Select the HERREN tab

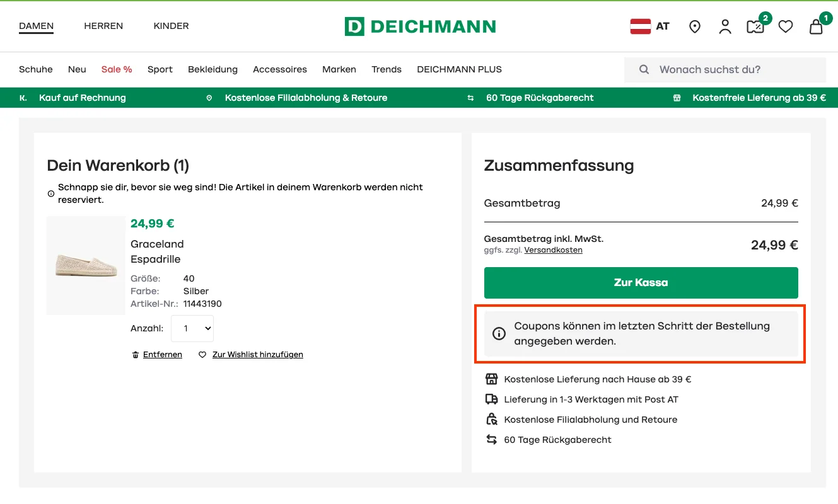coord(103,26)
